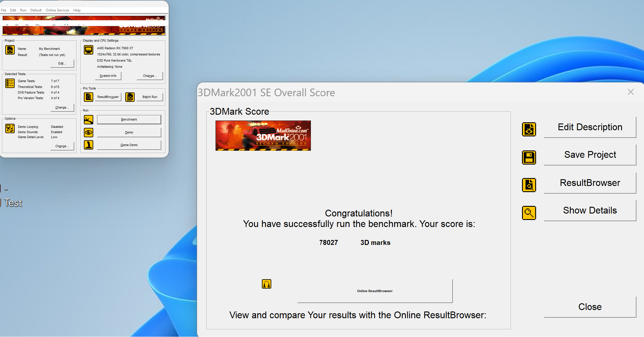Click the Benchmark run icon
Viewport: 644px width, 337px height.
89,120
